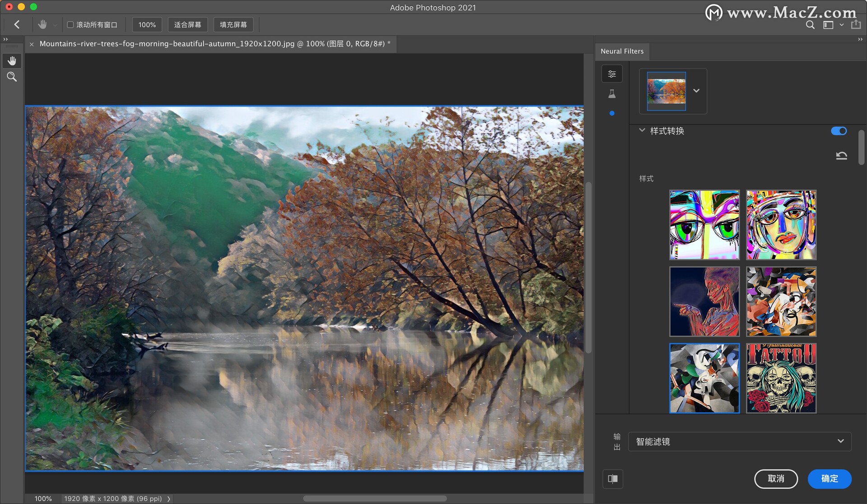Select the Mountains-river-trees document tab

(212, 44)
